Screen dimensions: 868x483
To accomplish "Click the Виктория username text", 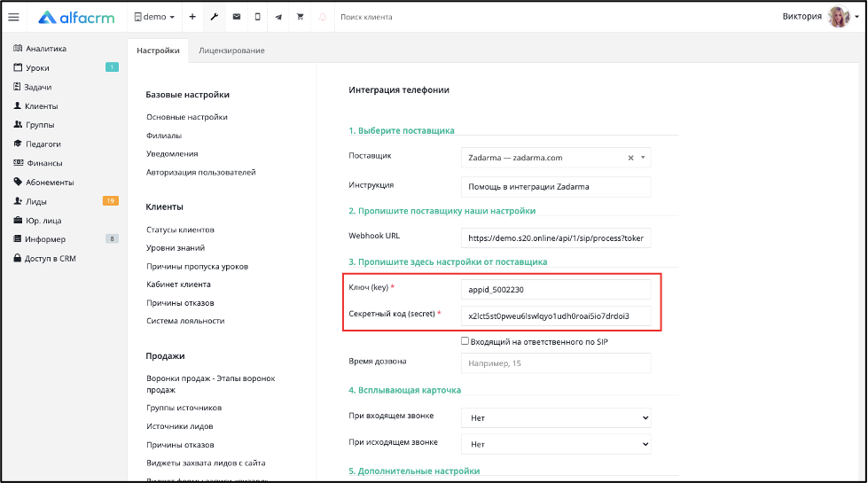I will click(x=802, y=17).
